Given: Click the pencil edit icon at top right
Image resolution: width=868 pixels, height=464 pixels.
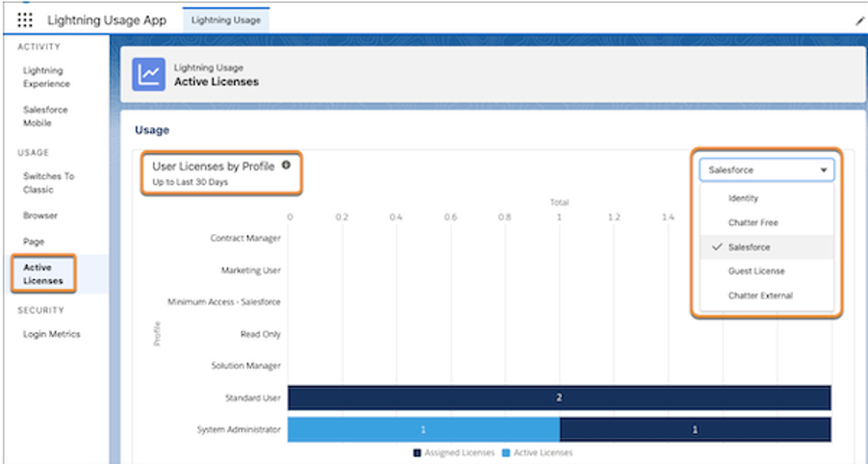Looking at the screenshot, I should (x=859, y=21).
